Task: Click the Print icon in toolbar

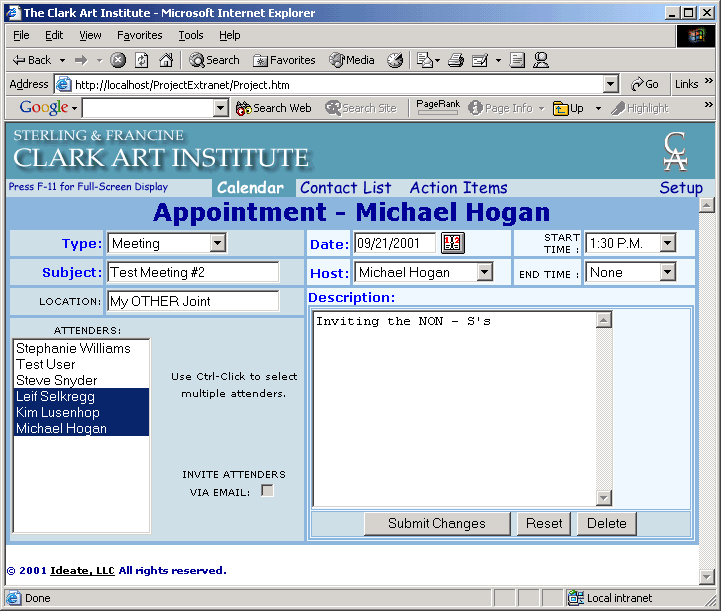Action: 456,60
